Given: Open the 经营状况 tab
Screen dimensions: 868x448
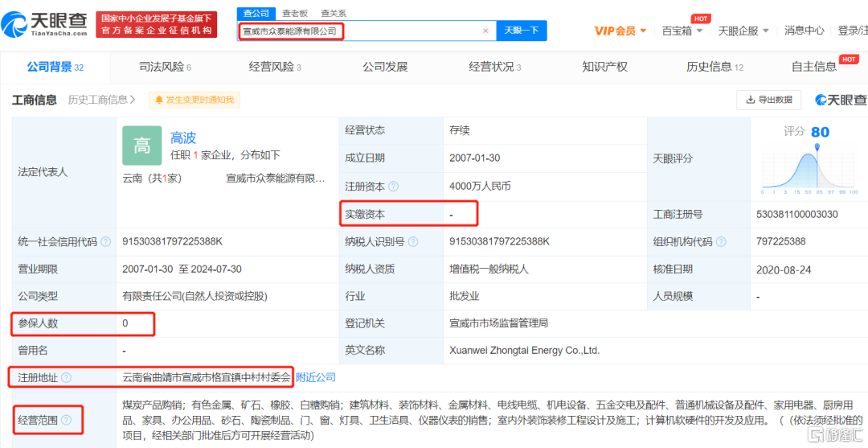Looking at the screenshot, I should point(495,68).
